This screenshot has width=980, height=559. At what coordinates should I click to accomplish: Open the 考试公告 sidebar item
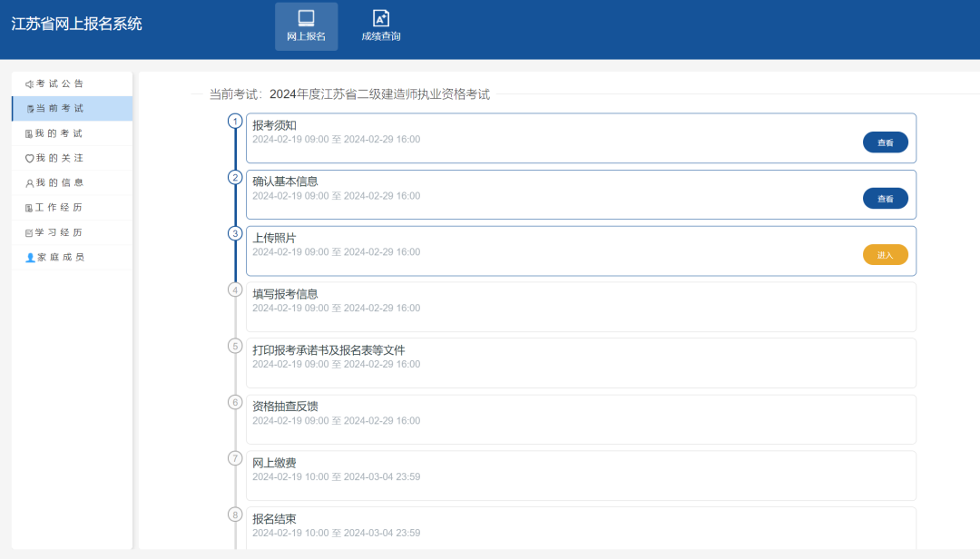pos(72,83)
